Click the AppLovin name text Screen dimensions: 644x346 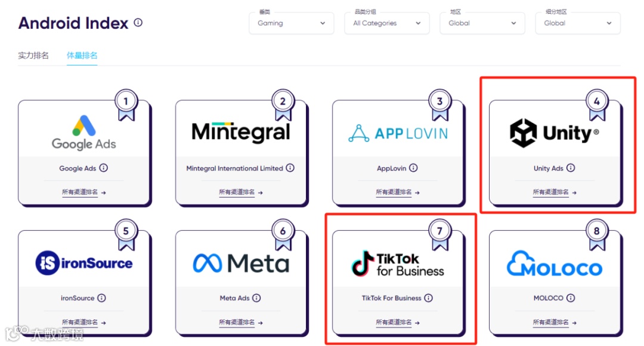point(391,168)
